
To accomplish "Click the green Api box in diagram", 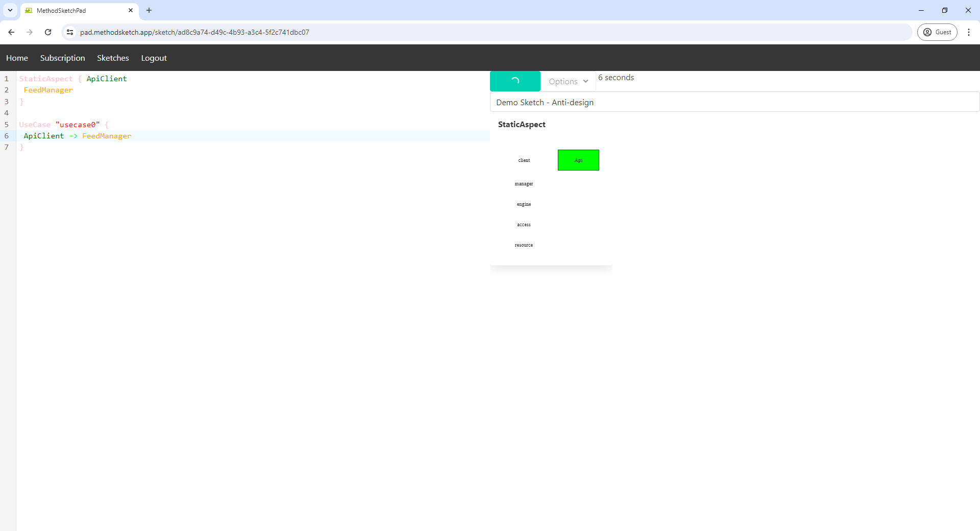I will [x=578, y=160].
